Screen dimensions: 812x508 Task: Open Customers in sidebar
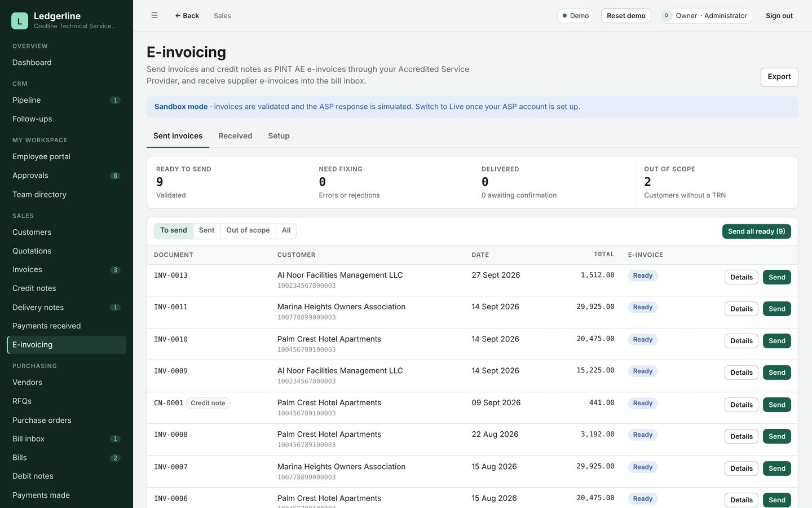67,232
